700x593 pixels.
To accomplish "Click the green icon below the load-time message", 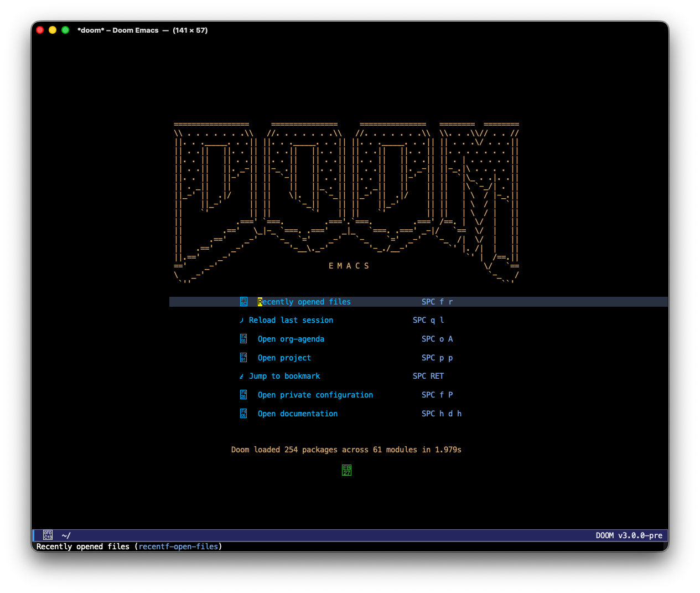I will click(346, 471).
